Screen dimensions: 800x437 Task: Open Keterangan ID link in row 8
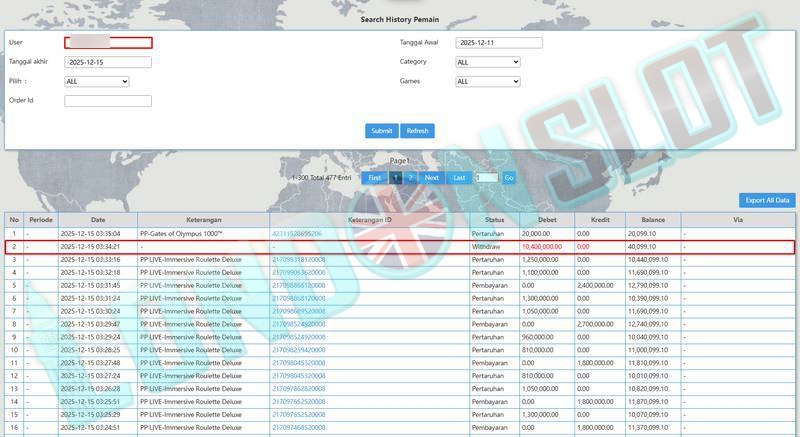click(298, 324)
